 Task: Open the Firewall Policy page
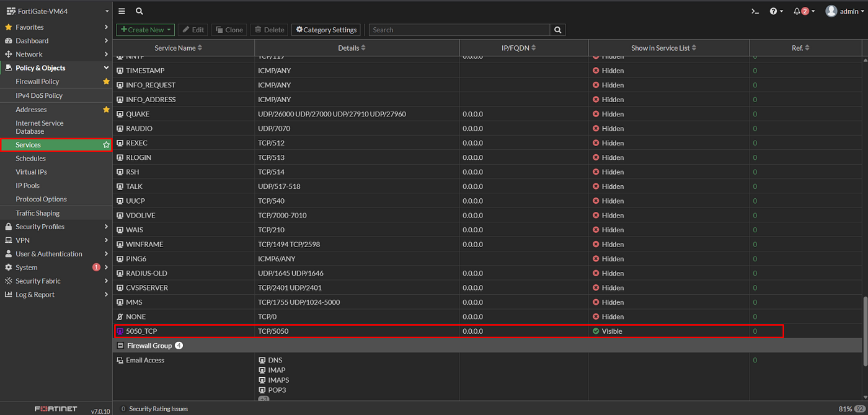coord(37,82)
